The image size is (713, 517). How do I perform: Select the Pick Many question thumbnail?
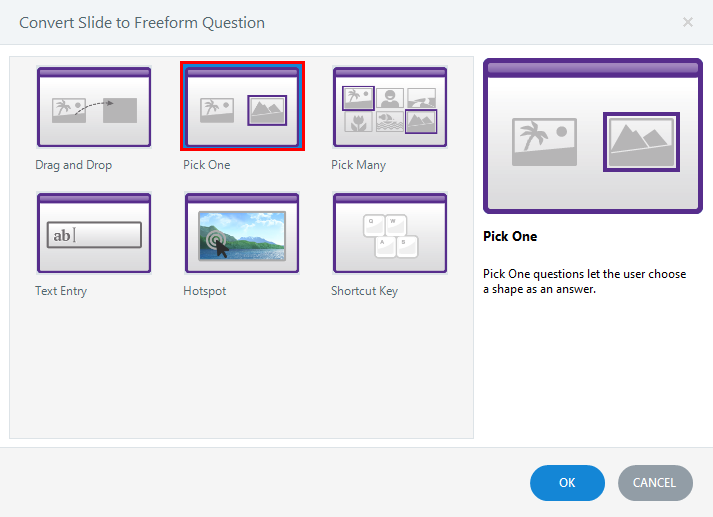(390, 107)
